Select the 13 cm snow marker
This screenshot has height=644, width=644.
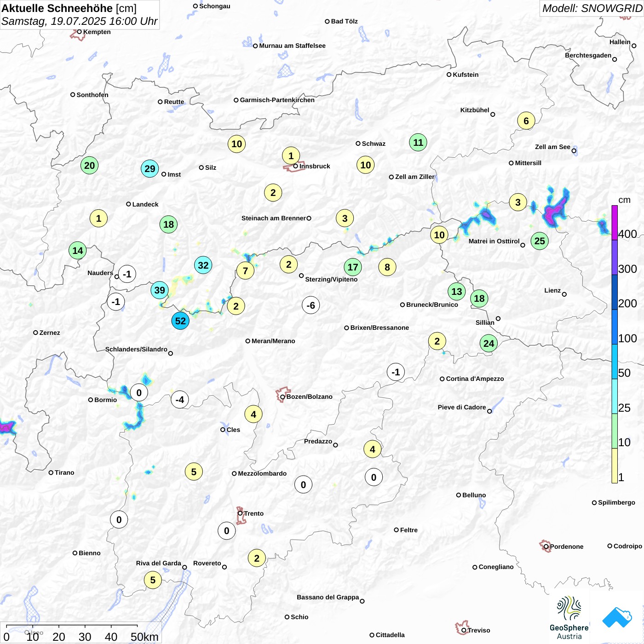[x=457, y=292]
